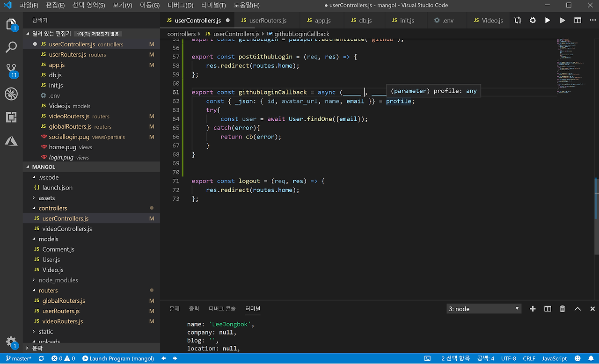The image size is (599, 364).
Task: Open the terminal selector dropdown '3: node'
Action: 484,309
